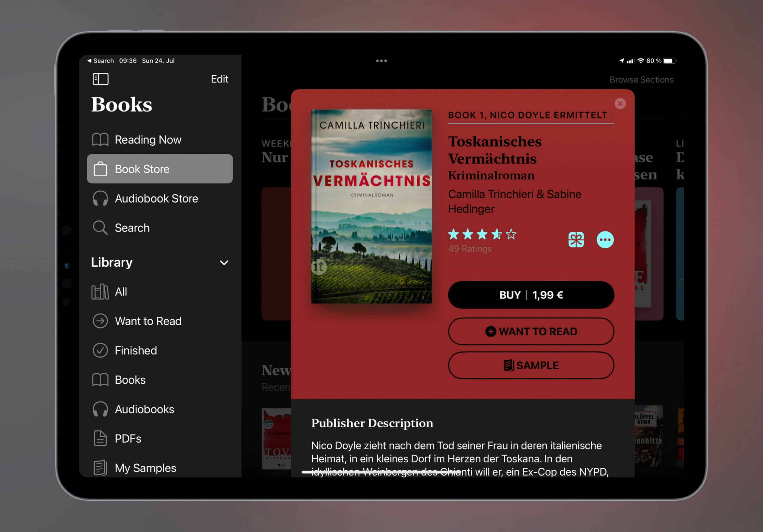
Task: Click the page icon beside My Samples
Action: tap(100, 468)
